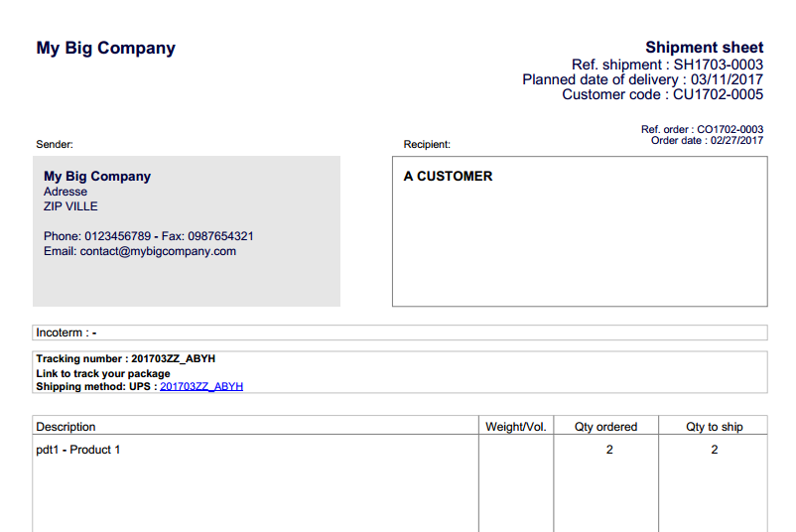Select the planned date of delivery line

click(642, 79)
